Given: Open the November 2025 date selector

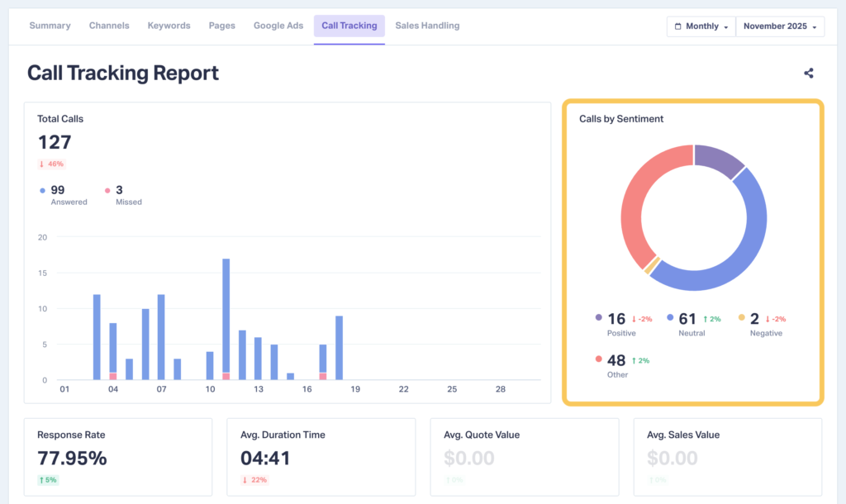Looking at the screenshot, I should tap(778, 26).
